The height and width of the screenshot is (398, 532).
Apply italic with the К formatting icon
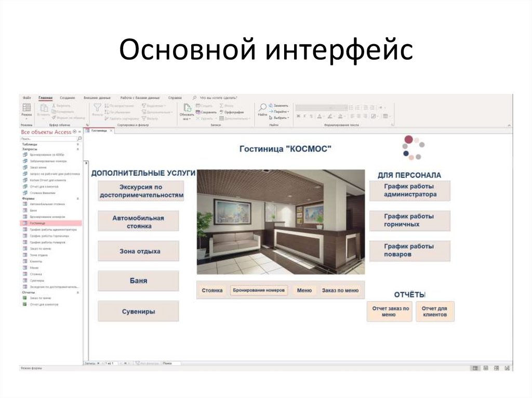click(x=304, y=116)
